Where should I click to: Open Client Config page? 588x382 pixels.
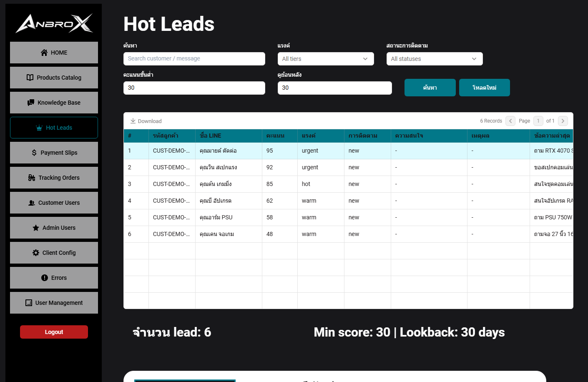pos(54,253)
